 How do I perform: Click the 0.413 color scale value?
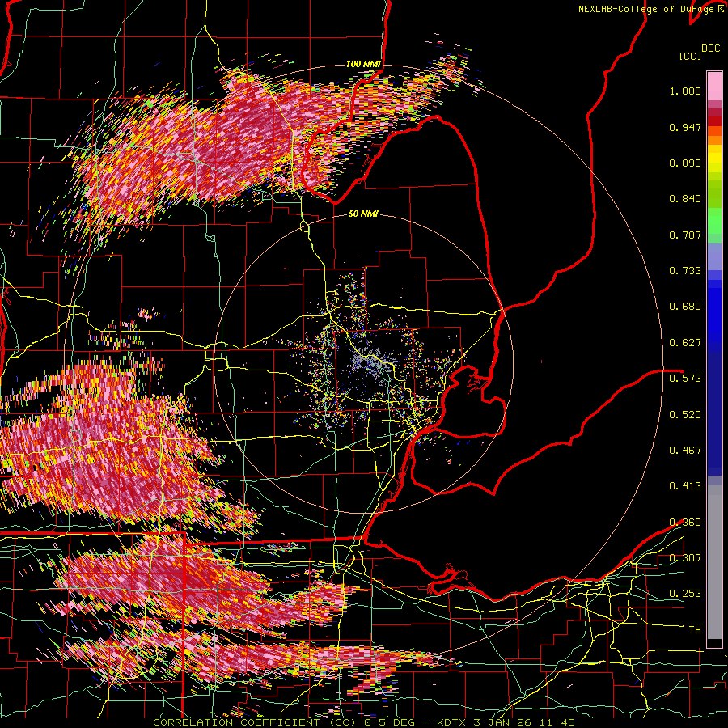pyautogui.click(x=685, y=486)
